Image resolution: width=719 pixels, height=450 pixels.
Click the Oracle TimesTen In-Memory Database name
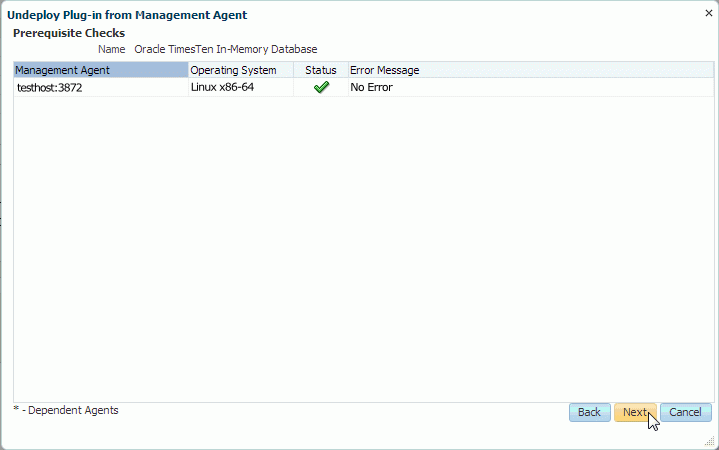[x=225, y=49]
